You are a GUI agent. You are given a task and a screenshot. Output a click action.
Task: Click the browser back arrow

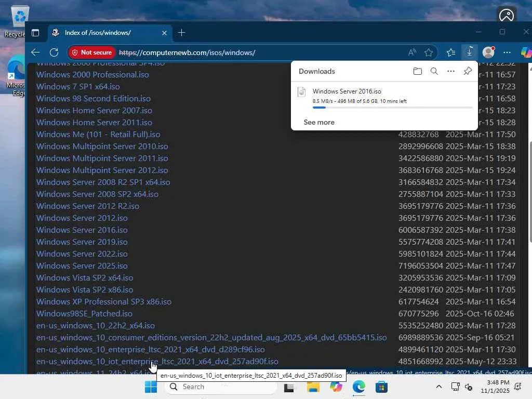tap(35, 52)
